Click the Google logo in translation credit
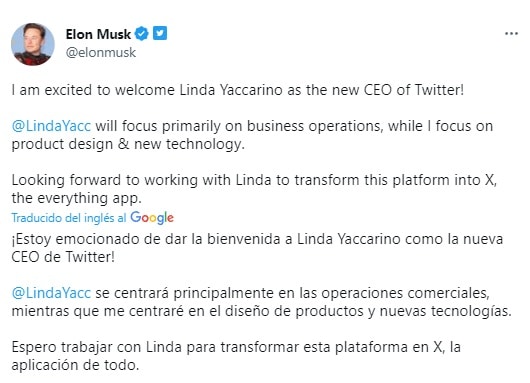 (x=152, y=218)
